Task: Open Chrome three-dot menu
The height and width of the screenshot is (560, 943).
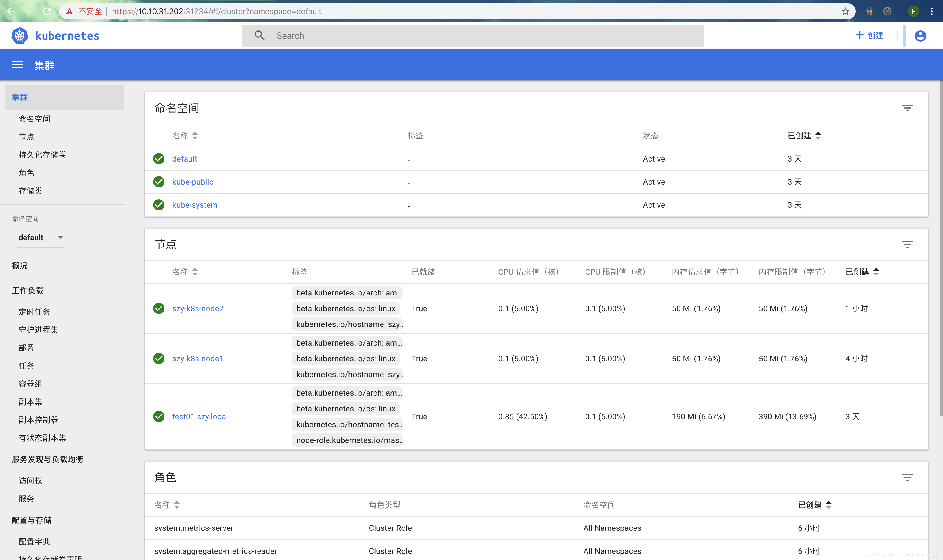Action: point(932,11)
